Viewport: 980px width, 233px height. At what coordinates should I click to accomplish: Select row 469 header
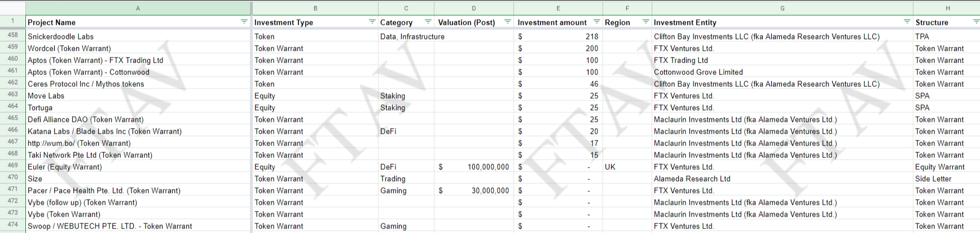pos(12,166)
